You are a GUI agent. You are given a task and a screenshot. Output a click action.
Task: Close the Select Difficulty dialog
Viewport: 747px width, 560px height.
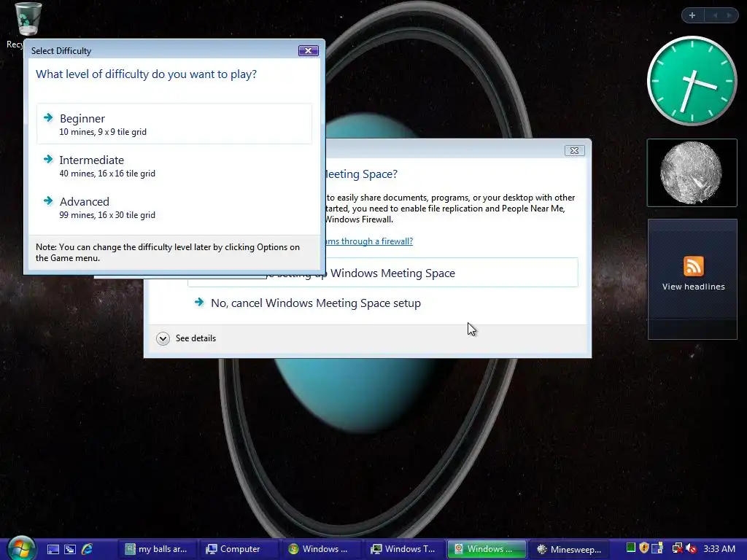(309, 50)
